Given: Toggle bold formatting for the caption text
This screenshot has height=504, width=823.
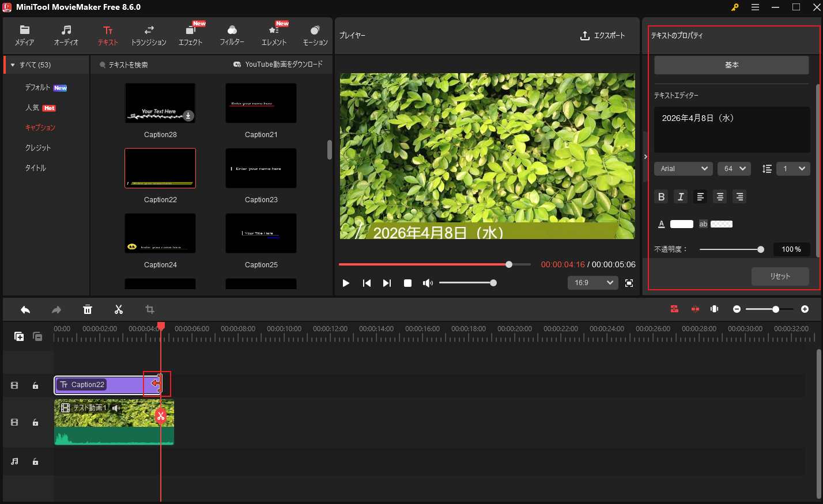Looking at the screenshot, I should click(x=661, y=196).
